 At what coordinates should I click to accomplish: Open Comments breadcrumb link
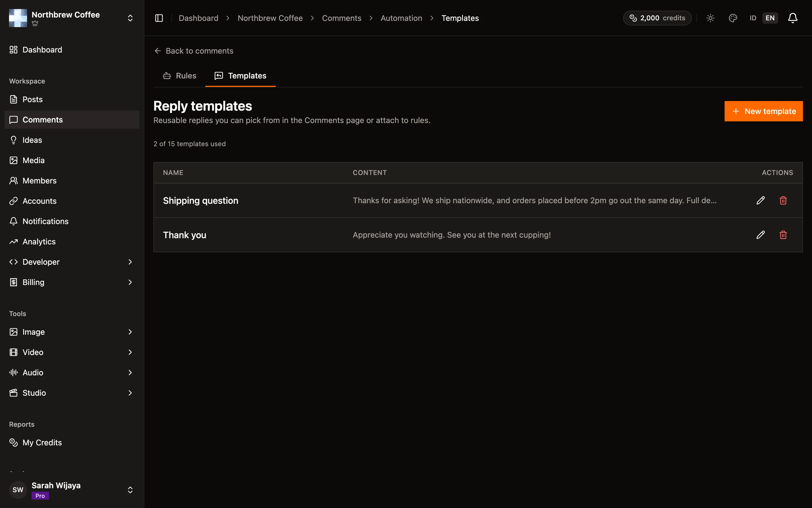tap(342, 18)
